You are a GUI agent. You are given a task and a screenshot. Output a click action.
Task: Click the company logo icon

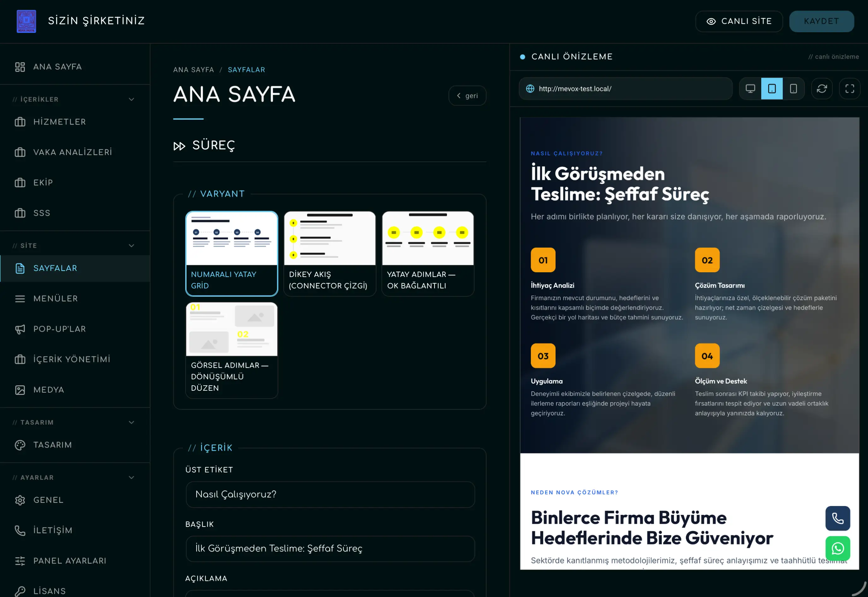tap(26, 21)
